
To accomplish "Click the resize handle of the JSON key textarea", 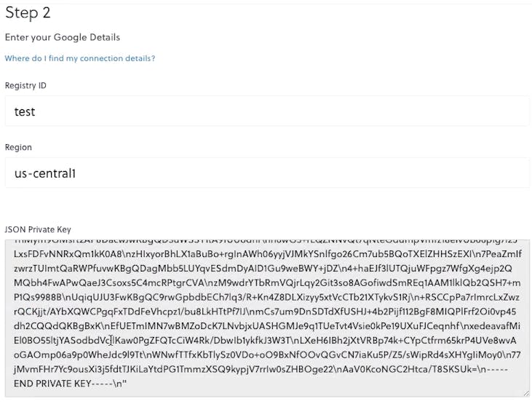I will point(526,394).
